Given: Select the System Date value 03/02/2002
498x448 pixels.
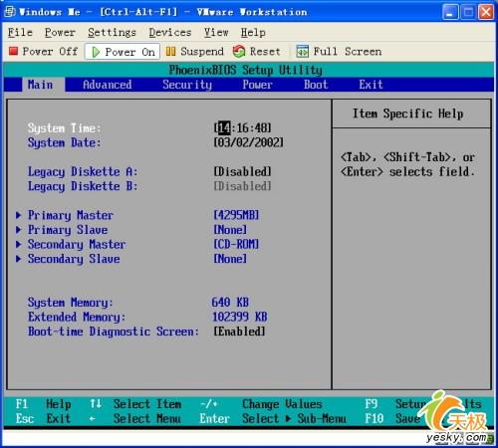Looking at the screenshot, I should pos(249,142).
